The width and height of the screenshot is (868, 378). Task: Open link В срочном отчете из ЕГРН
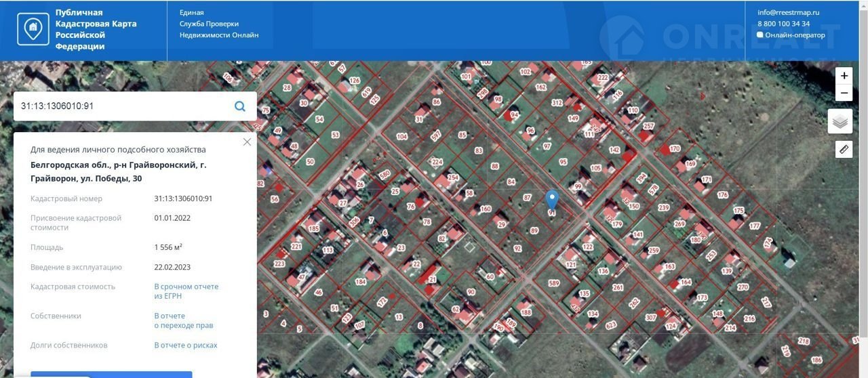pyautogui.click(x=186, y=291)
